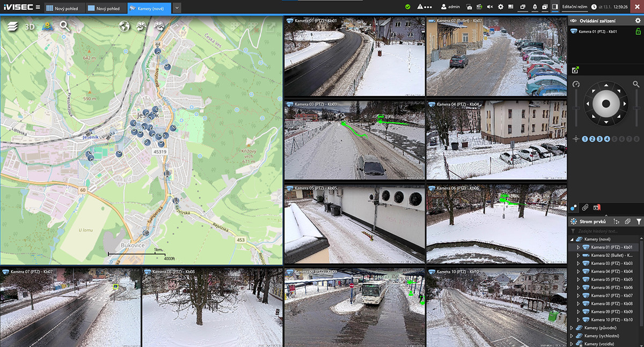644x347 pixels.
Task: Click the PTZ zoom slider
Action: (x=636, y=107)
